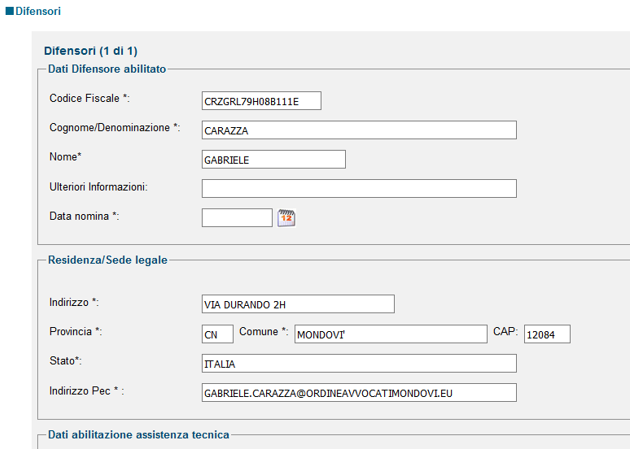
Task: Click the Difensori link at the top
Action: pos(38,11)
